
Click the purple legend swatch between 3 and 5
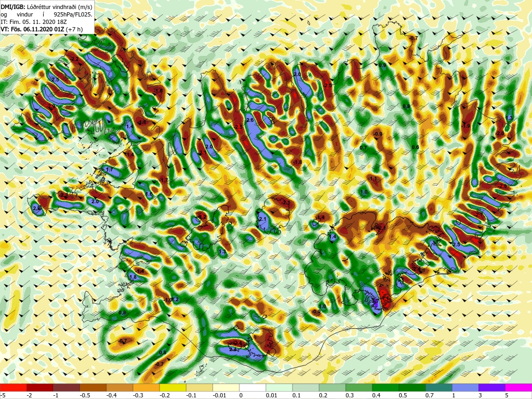pos(492,387)
